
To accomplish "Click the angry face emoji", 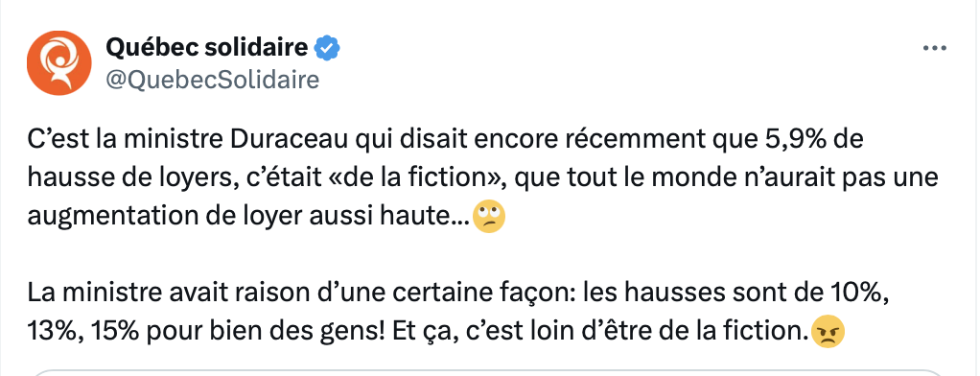I will pos(828,333).
